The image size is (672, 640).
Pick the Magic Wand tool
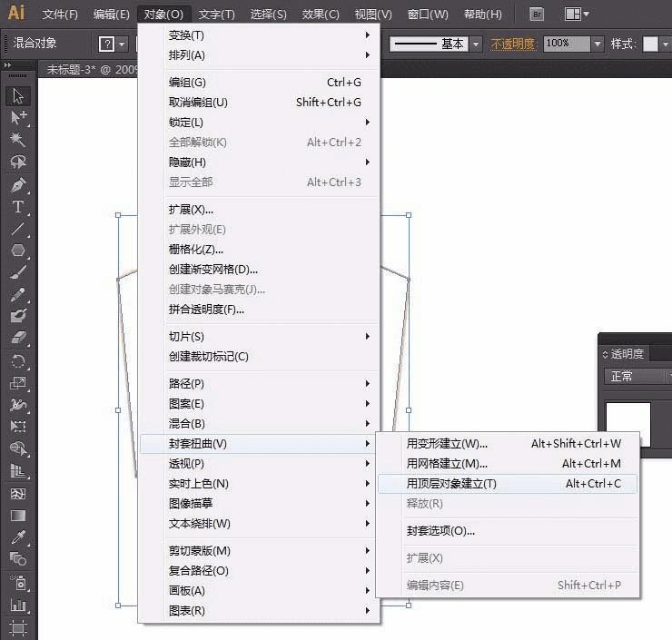pos(18,140)
